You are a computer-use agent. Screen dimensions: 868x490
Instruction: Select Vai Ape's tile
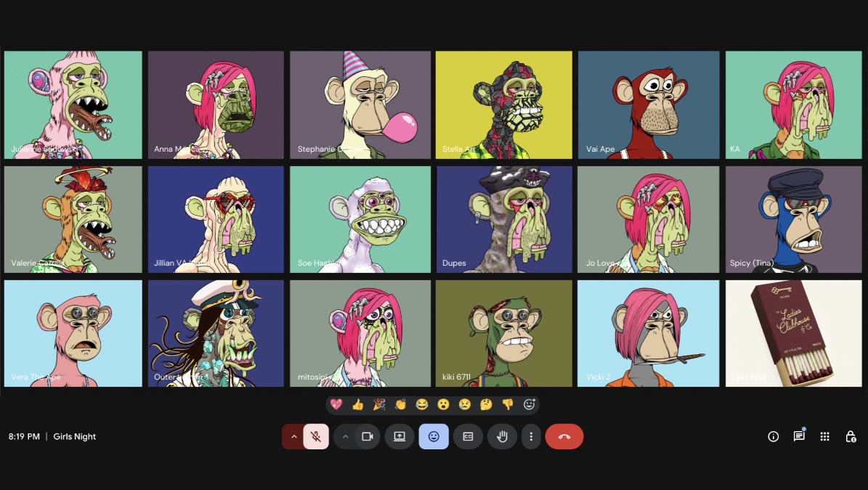coord(649,105)
